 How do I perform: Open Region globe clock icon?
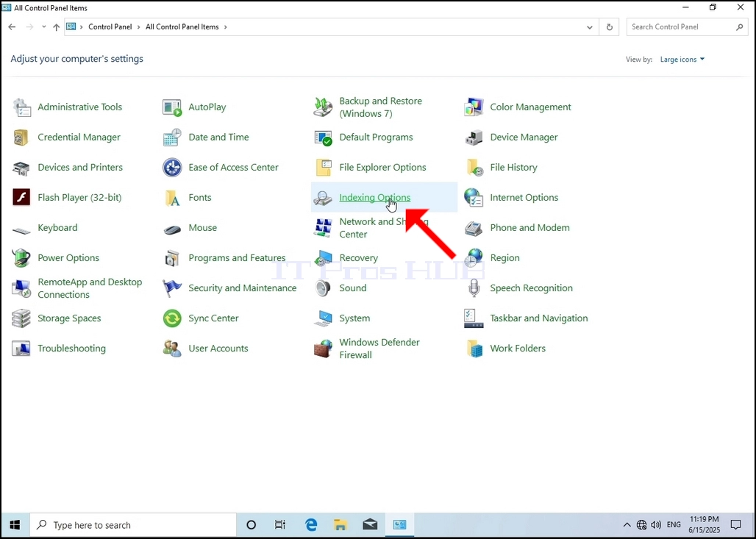474,258
